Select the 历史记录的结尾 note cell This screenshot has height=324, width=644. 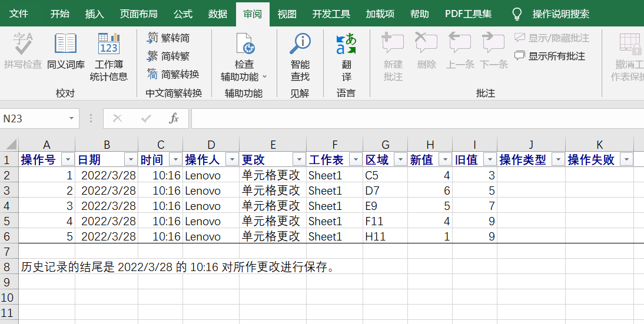[178, 267]
